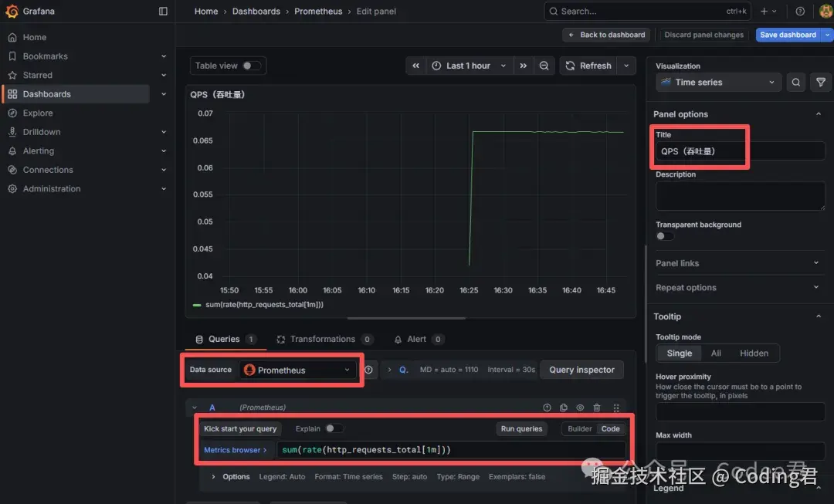Zoom out the time range
Screen dimensions: 834x504
pyautogui.click(x=544, y=66)
